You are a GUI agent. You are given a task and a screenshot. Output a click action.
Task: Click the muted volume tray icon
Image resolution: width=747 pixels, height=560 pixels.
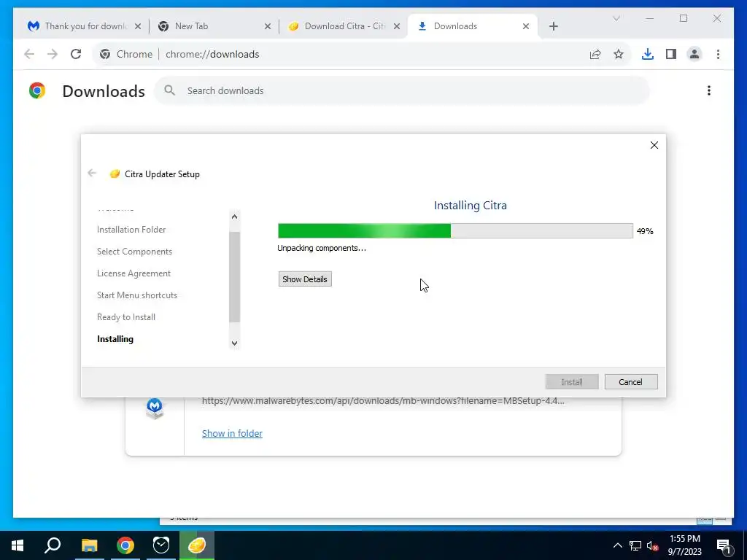[x=652, y=545]
